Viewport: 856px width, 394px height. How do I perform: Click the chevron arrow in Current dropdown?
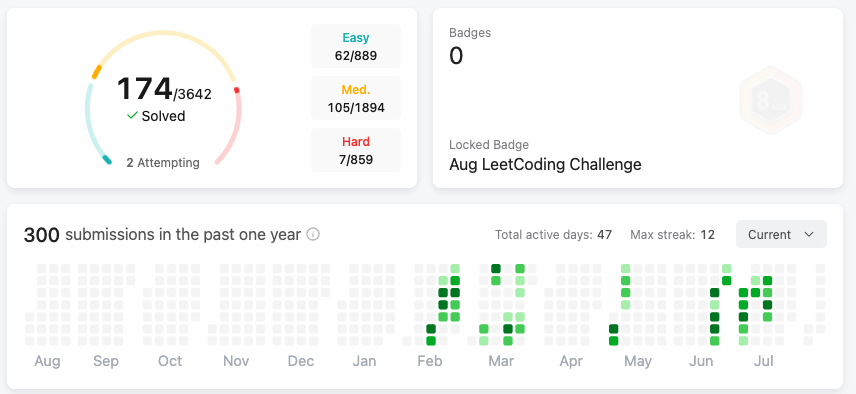tap(809, 235)
